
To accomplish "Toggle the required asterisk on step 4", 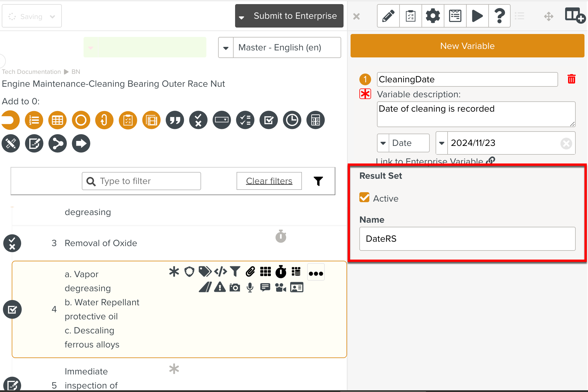I will pos(174,272).
